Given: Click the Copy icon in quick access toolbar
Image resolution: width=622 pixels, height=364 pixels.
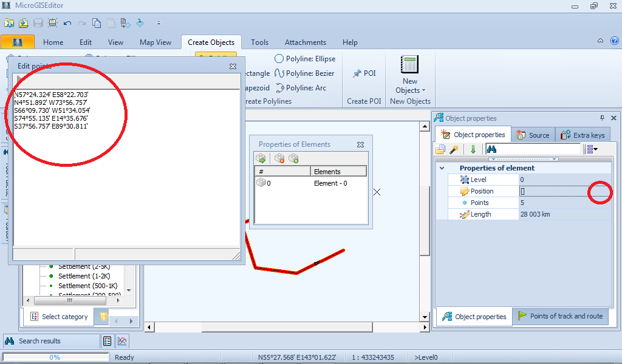Looking at the screenshot, I should 97,23.
